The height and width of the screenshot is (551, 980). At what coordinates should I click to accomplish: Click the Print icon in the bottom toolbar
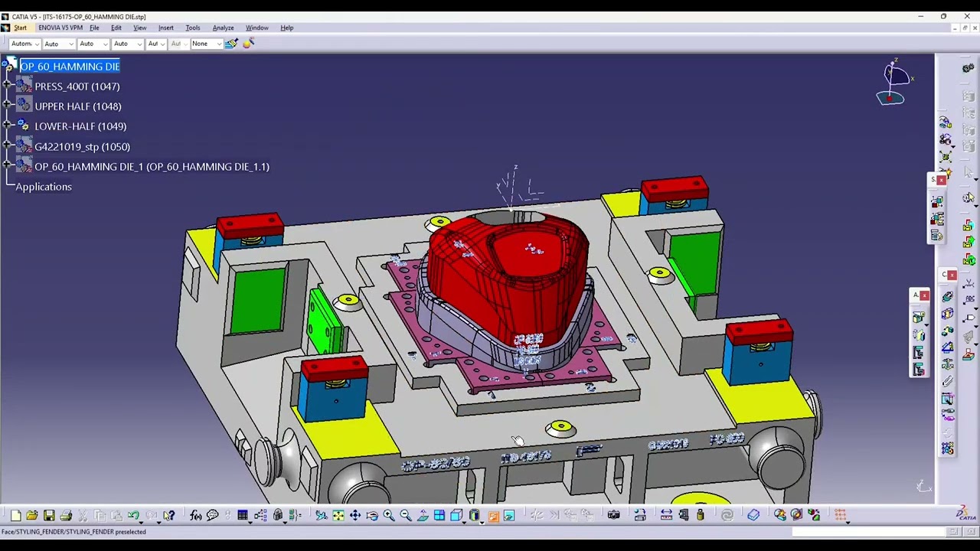(x=66, y=516)
